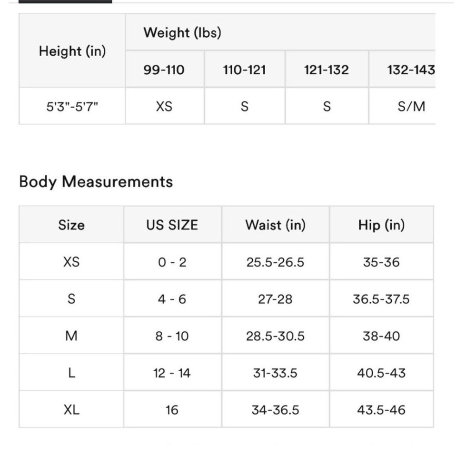Click the Body Measurements heading
The image size is (476, 476).
(96, 181)
